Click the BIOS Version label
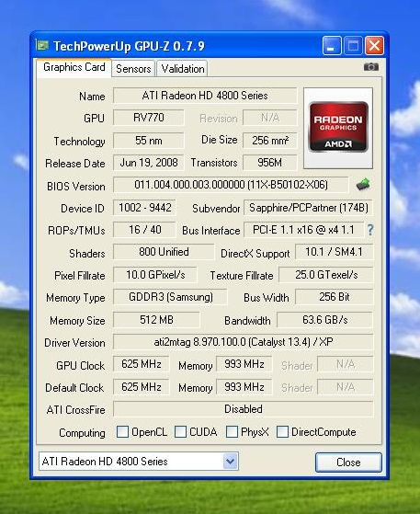The width and height of the screenshot is (420, 514). 76,186
